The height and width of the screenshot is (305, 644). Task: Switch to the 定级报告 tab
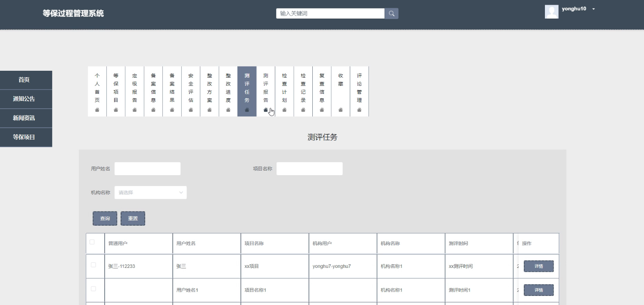(135, 91)
